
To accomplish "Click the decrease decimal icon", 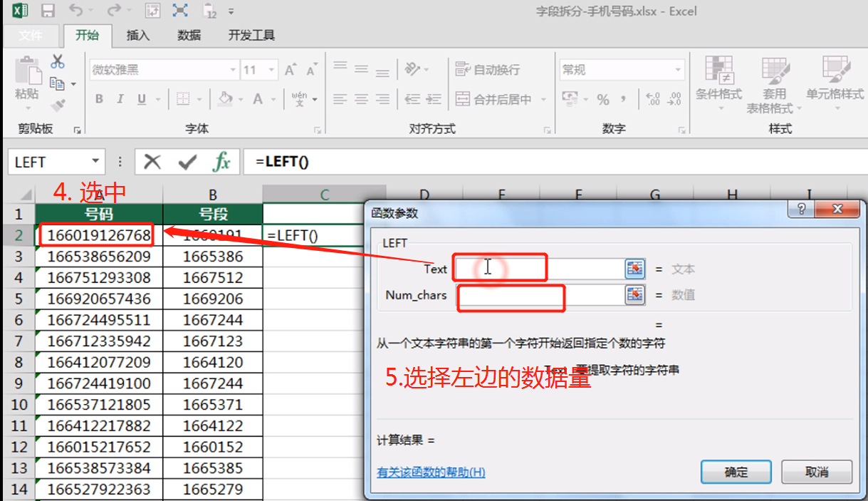I will [x=675, y=99].
